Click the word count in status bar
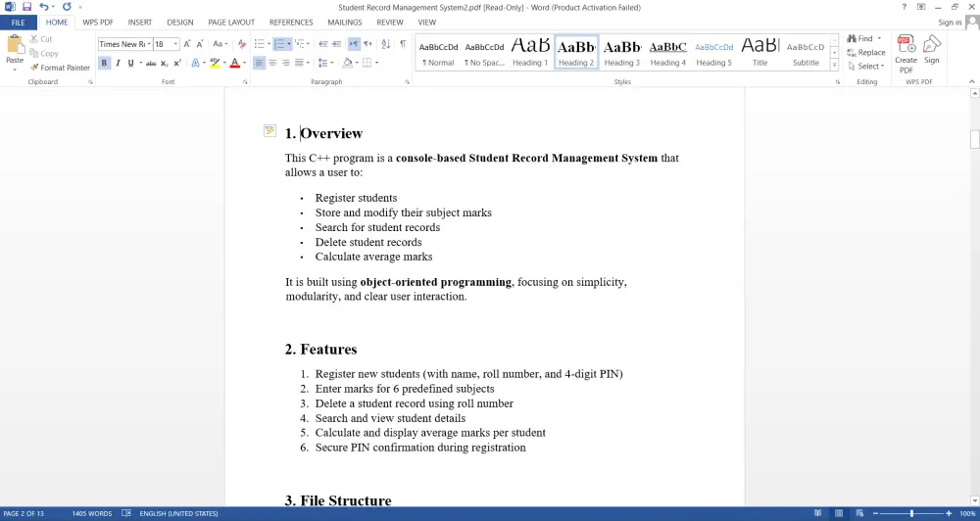 pos(92,513)
